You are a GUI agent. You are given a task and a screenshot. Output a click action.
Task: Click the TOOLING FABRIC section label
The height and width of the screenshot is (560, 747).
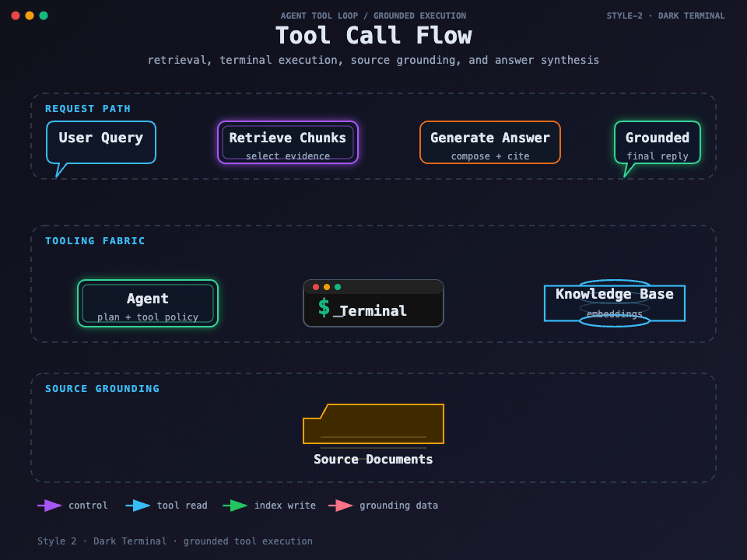(x=95, y=241)
